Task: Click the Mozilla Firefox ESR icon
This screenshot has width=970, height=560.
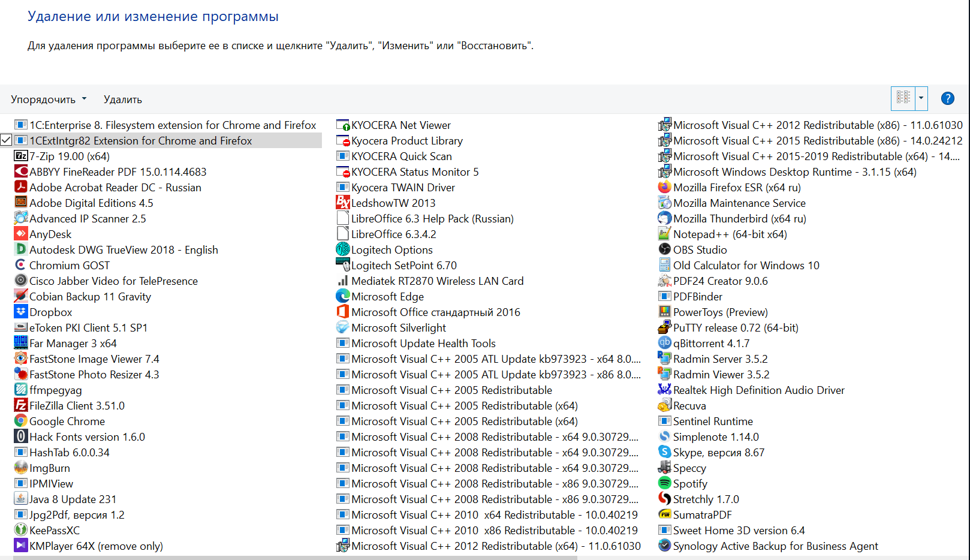Action: coord(665,187)
